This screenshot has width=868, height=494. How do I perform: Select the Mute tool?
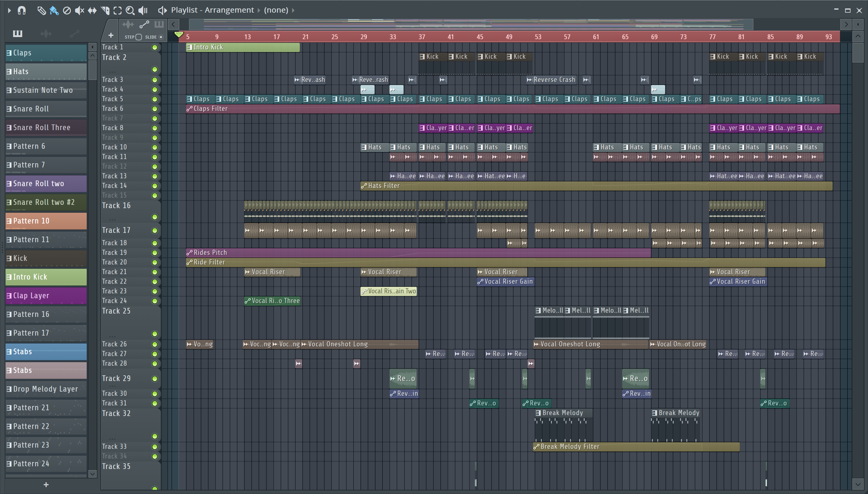point(79,11)
